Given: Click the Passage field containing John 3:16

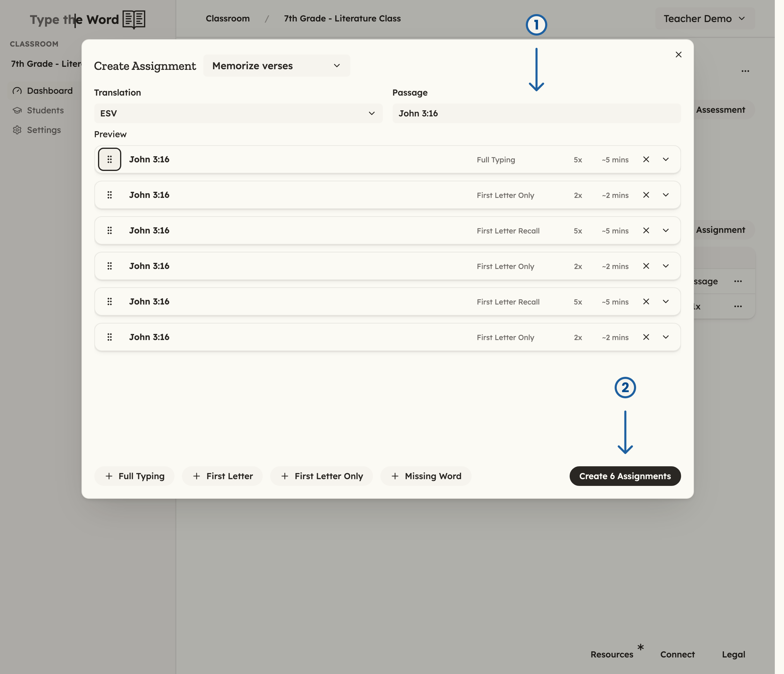Looking at the screenshot, I should click(x=537, y=114).
